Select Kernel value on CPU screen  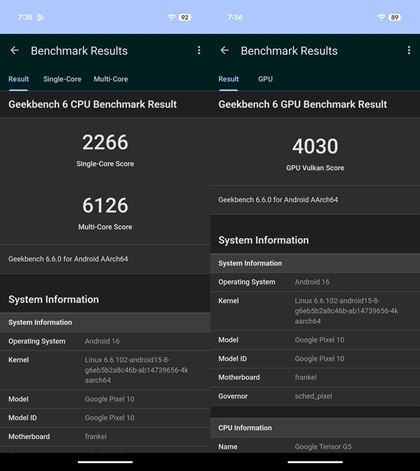pyautogui.click(x=136, y=370)
